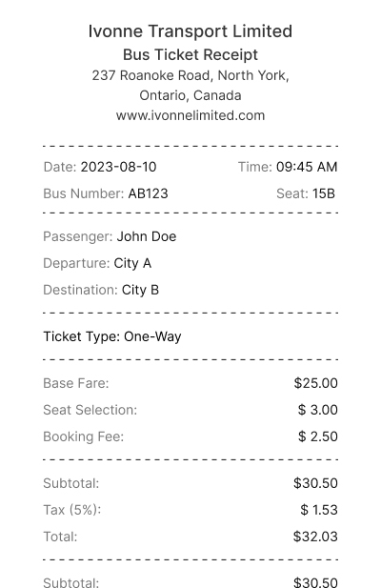This screenshot has height=588, width=381.
Task: Select the Booking Fee amount $2.50
Action: 318,436
